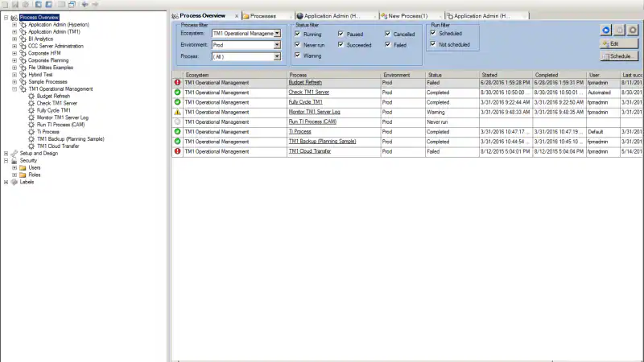Expand the Labels node
Screen dimensions: 644x362
tap(6, 182)
